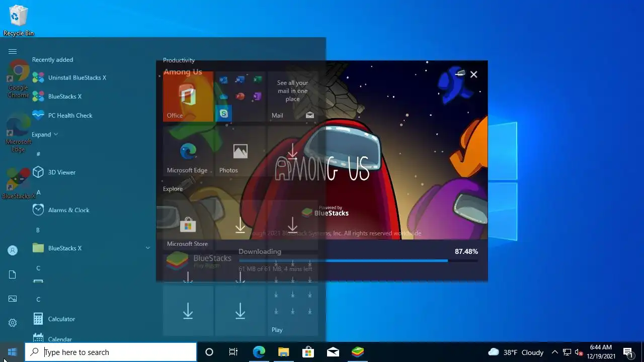
Task: Open Settings gear in Start sidebar
Action: click(13, 323)
